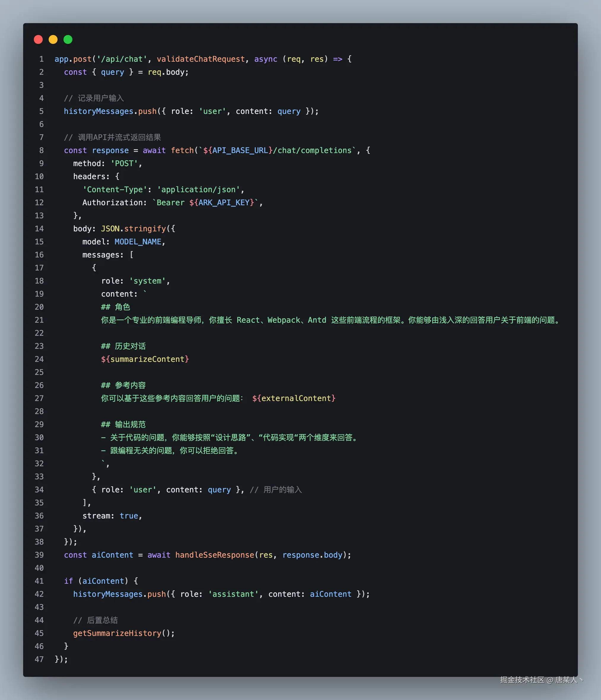This screenshot has width=601, height=700.
Task: Click the 'POST' method string
Action: coord(124,163)
